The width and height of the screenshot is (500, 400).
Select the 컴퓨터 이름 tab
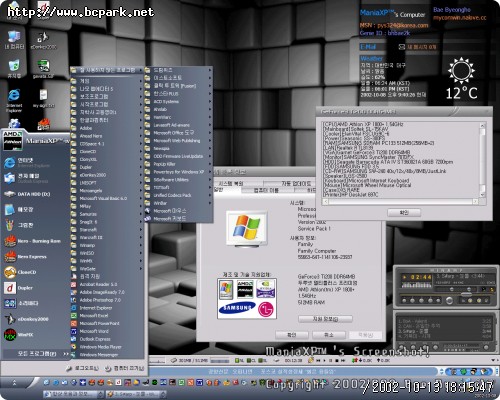(x=267, y=190)
